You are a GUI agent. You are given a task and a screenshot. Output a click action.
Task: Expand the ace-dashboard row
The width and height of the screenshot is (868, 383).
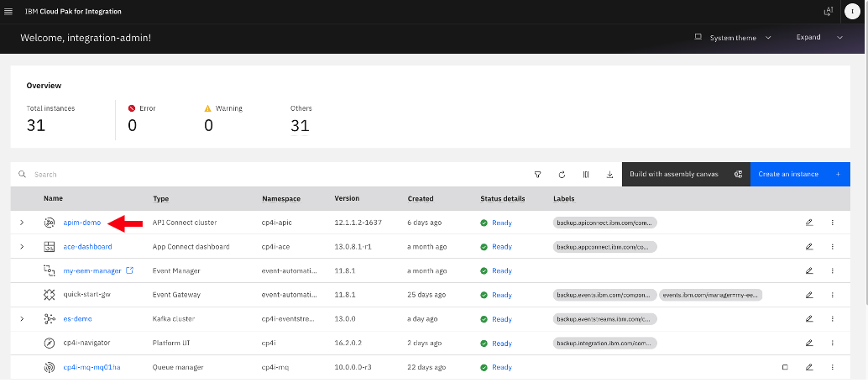pos(22,247)
